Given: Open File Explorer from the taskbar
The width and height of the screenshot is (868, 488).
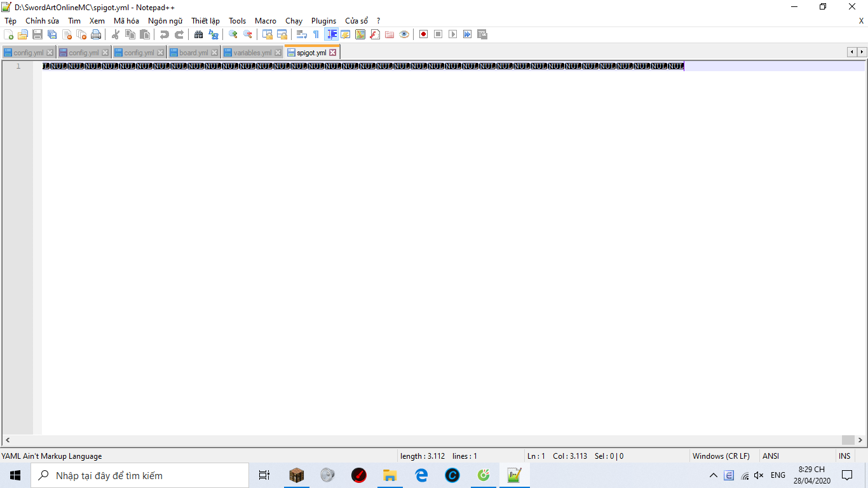Looking at the screenshot, I should coord(390,475).
